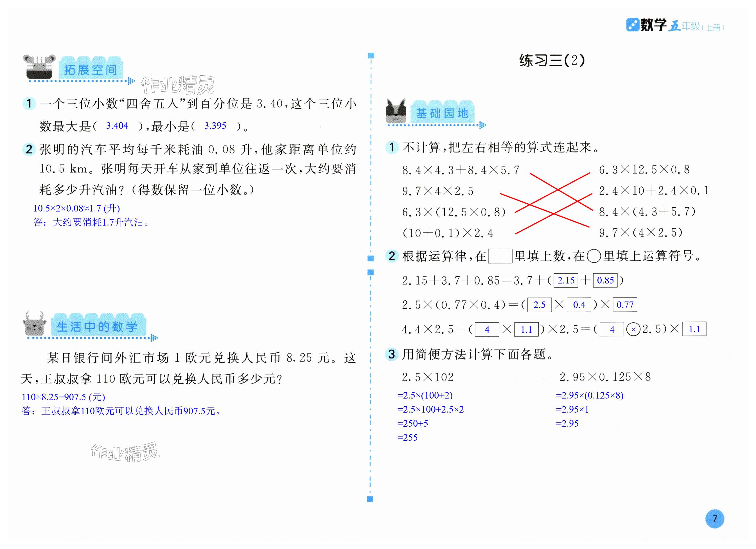
Task: Select the final result =255
Action: [407, 438]
